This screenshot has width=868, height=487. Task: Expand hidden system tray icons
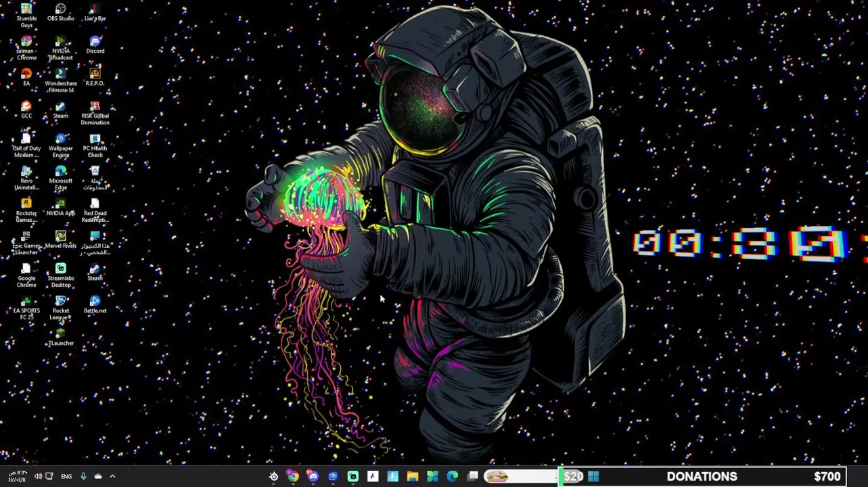pos(112,476)
